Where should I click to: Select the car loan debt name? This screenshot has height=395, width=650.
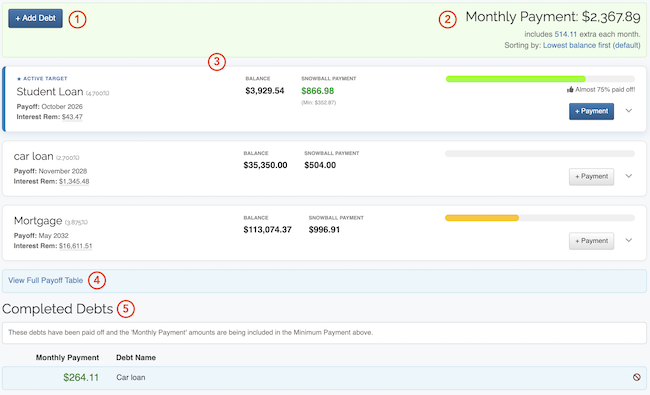(x=34, y=156)
